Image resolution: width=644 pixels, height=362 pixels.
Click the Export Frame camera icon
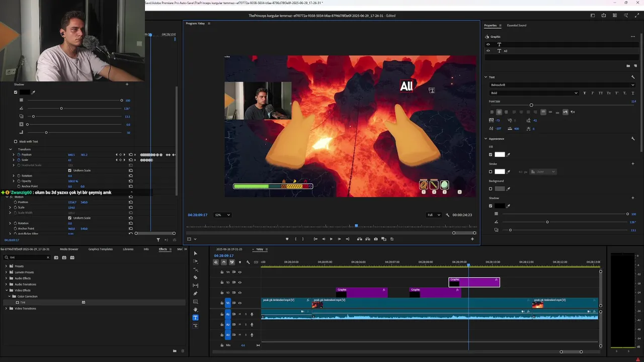[x=376, y=239]
